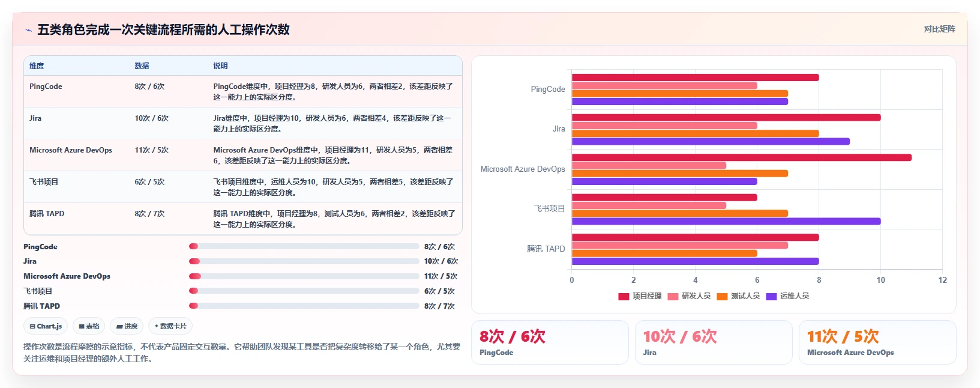Click the PingCode axis label in chart
This screenshot has width=980, height=388.
coord(548,89)
